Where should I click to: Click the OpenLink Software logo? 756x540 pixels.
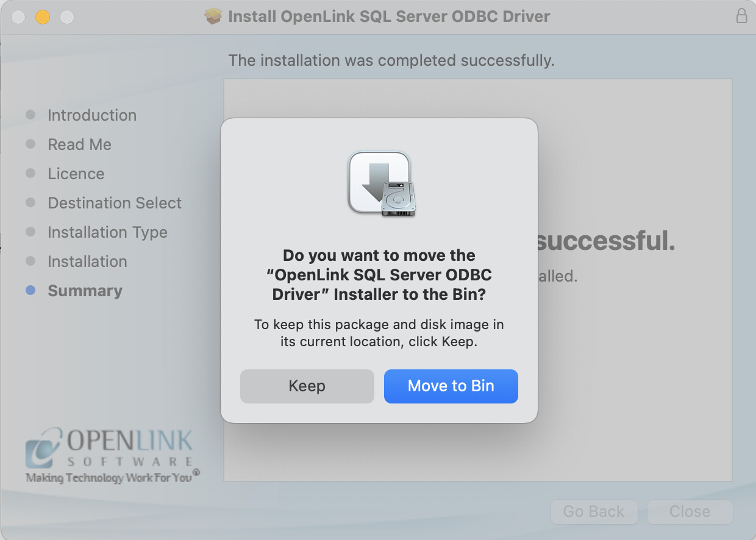point(111,455)
